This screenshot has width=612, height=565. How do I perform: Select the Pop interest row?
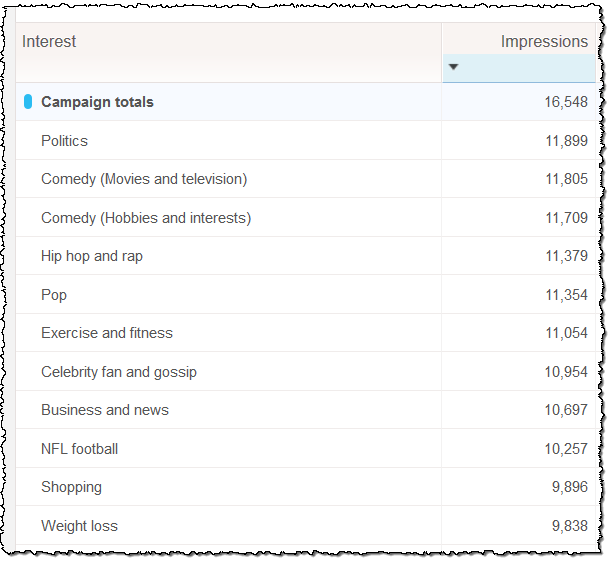tap(54, 295)
